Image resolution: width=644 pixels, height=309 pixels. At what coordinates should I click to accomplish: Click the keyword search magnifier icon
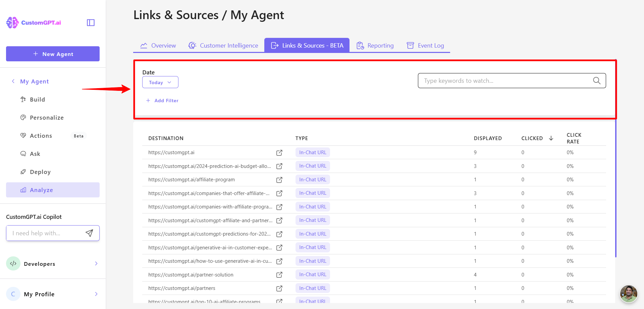[x=597, y=81]
